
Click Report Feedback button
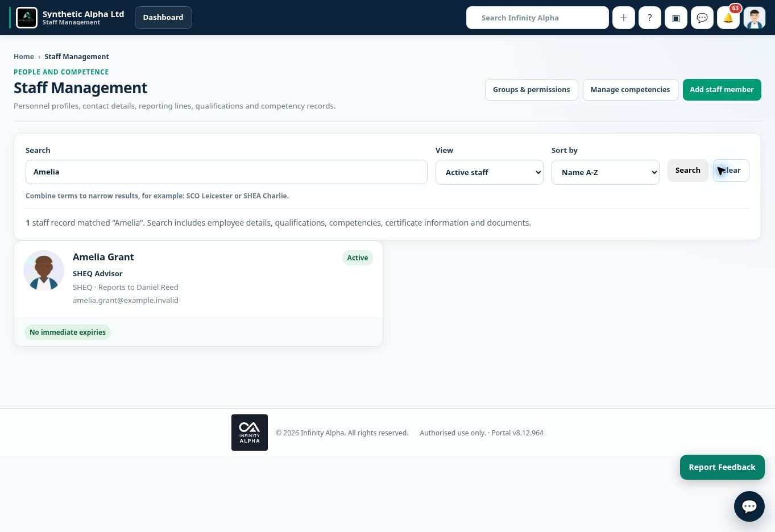(722, 467)
